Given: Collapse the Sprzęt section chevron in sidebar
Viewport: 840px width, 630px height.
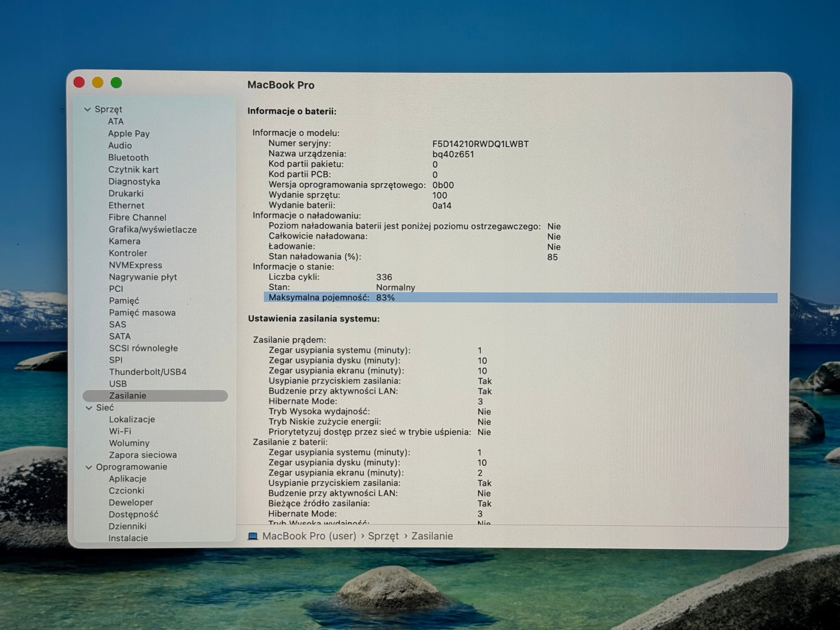Looking at the screenshot, I should 87,109.
